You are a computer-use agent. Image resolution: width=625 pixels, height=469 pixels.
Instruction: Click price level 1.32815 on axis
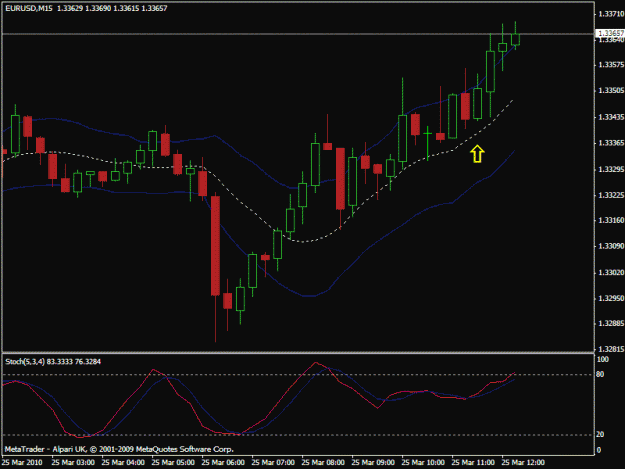(x=611, y=349)
